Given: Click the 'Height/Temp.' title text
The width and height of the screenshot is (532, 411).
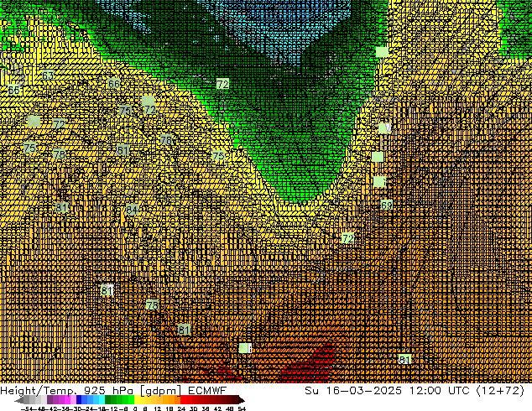Looking at the screenshot, I should 38,391.
